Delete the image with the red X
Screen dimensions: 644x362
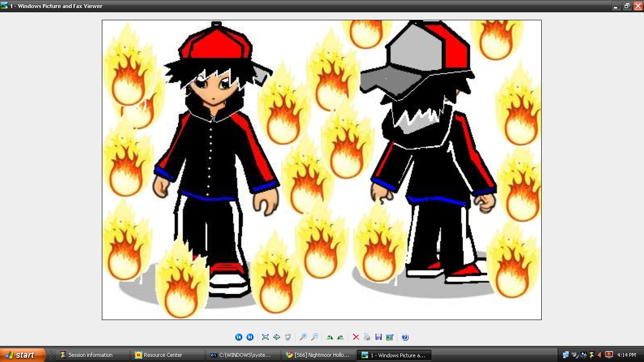[x=356, y=337]
